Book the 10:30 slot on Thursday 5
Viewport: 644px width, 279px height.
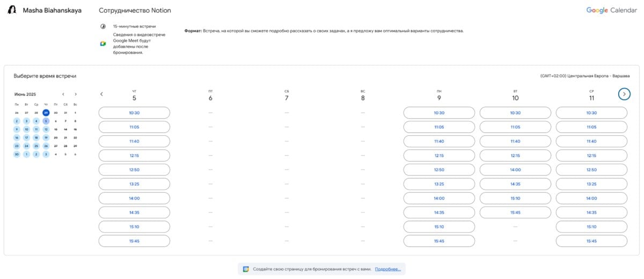(134, 113)
